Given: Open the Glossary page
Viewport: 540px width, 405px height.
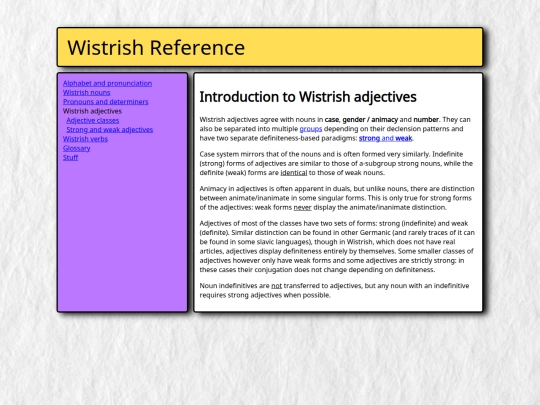Looking at the screenshot, I should (x=76, y=148).
